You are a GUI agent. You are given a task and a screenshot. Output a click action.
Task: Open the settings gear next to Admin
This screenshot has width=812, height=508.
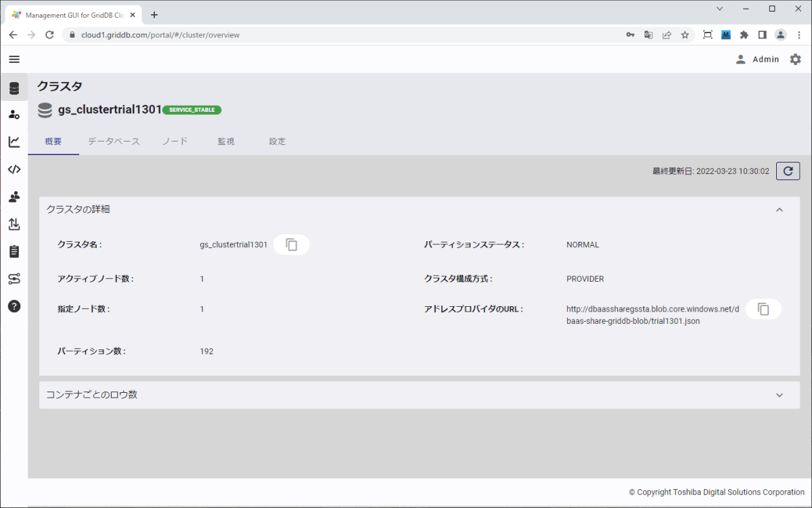pyautogui.click(x=796, y=60)
